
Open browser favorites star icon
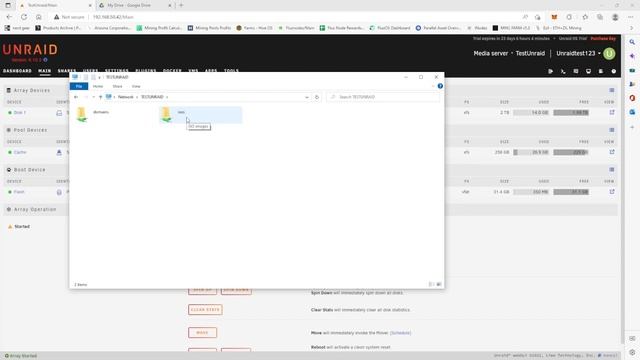point(585,17)
